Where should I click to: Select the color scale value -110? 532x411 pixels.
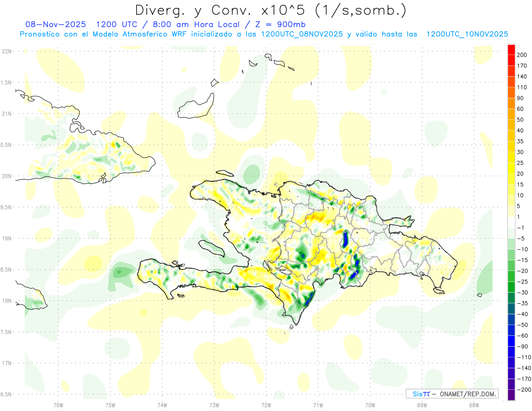524,357
